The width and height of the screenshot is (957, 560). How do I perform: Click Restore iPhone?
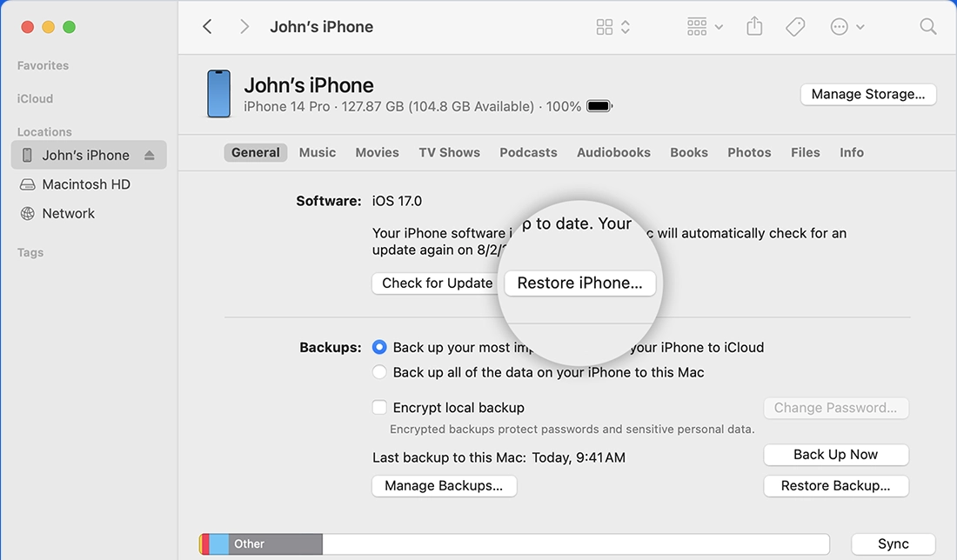[579, 283]
